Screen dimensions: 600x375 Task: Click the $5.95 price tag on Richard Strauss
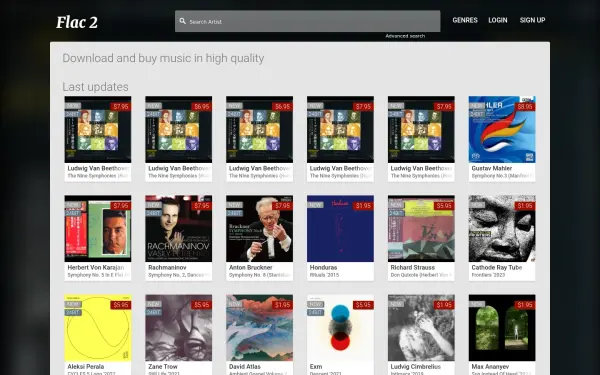(x=444, y=206)
